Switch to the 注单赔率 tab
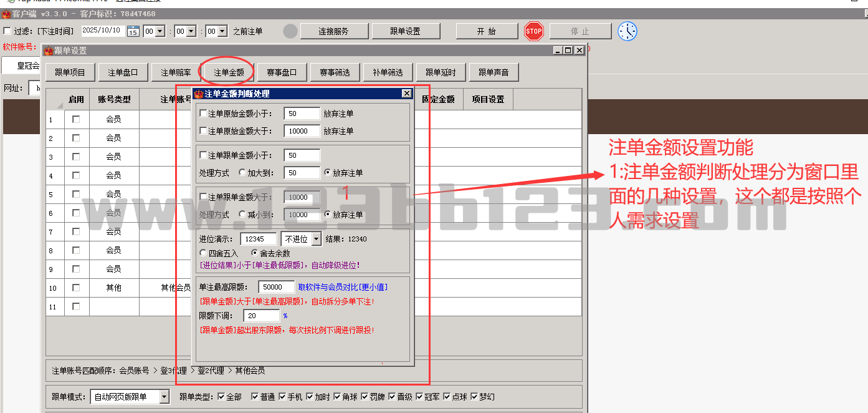 tap(176, 72)
